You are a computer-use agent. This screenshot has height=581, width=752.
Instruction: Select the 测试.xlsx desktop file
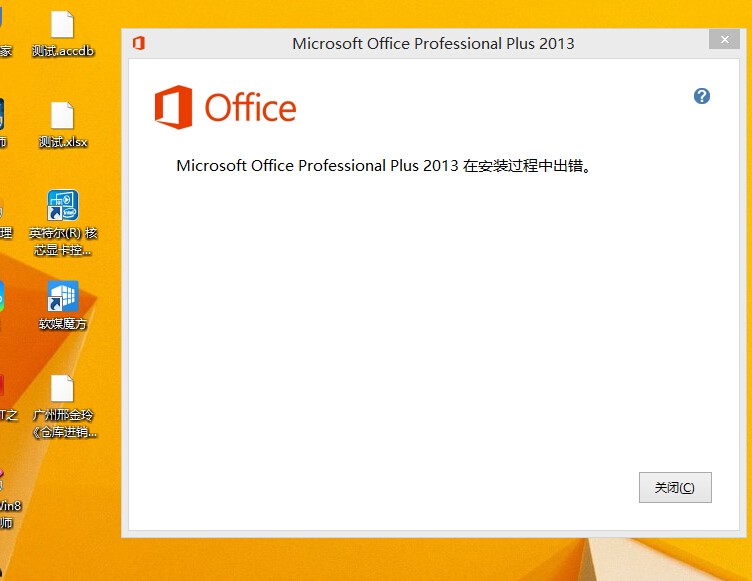pyautogui.click(x=62, y=125)
